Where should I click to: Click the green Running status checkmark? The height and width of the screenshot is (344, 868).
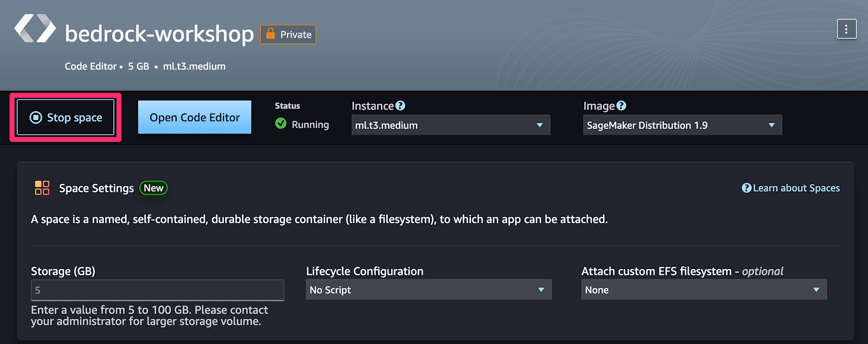[281, 124]
